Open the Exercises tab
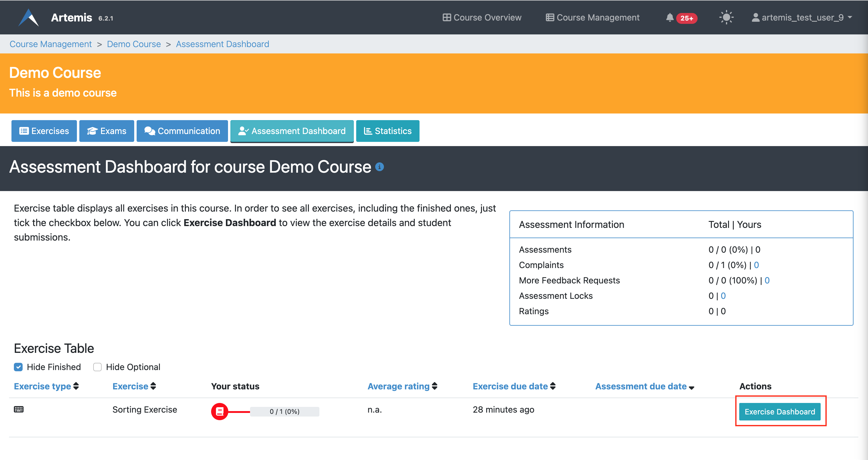Screen dimensions: 868x460 coord(44,131)
